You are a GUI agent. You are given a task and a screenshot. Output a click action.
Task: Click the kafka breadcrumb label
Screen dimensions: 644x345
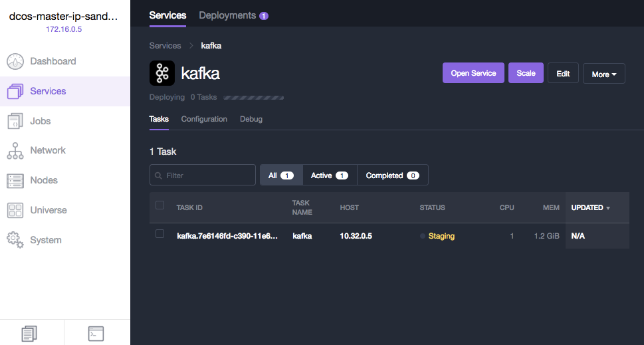tap(211, 46)
